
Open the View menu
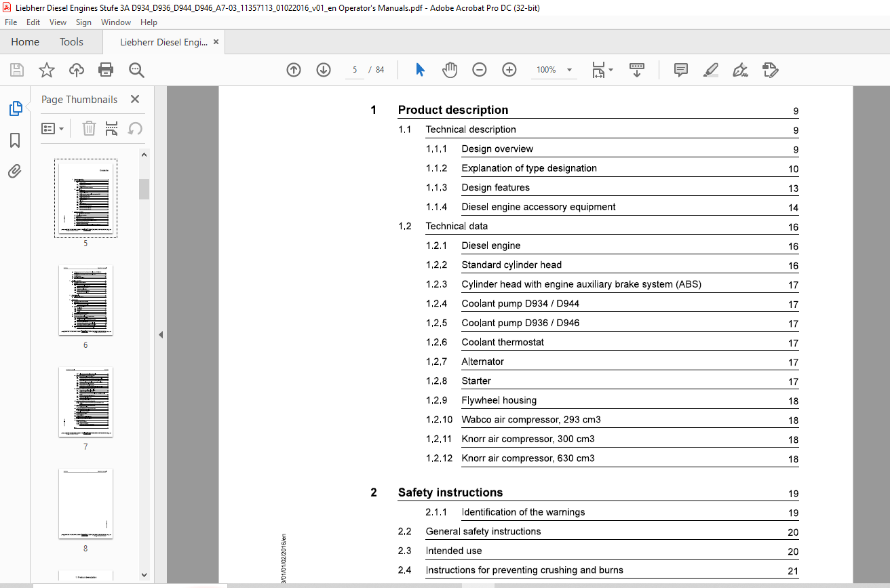[x=58, y=22]
